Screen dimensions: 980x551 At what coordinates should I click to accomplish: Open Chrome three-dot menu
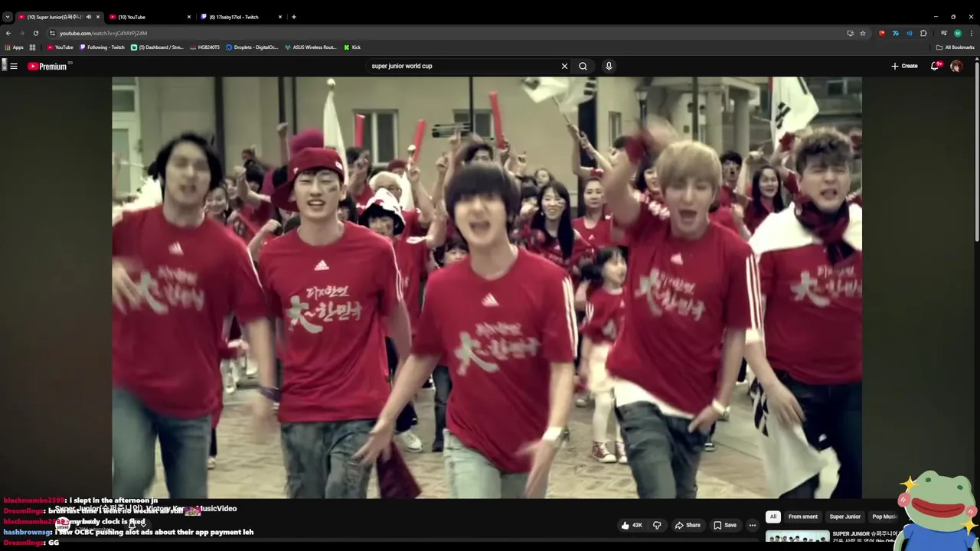pos(972,33)
